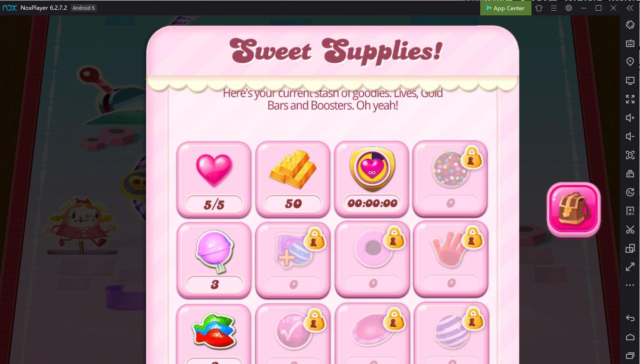Viewport: 640px width, 364px height.
Task: Expand more sidebar tools via ellipsis
Action: tap(630, 285)
